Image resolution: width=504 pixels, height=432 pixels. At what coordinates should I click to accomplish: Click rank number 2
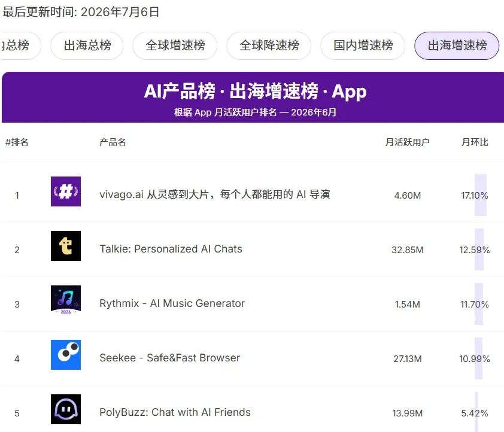tap(17, 250)
